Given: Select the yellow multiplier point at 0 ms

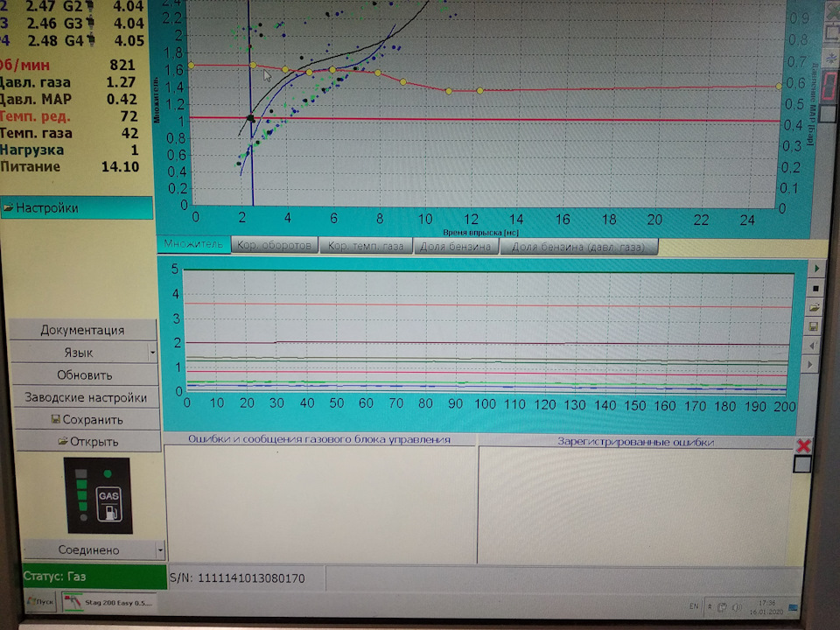Looking at the screenshot, I should pos(192,66).
